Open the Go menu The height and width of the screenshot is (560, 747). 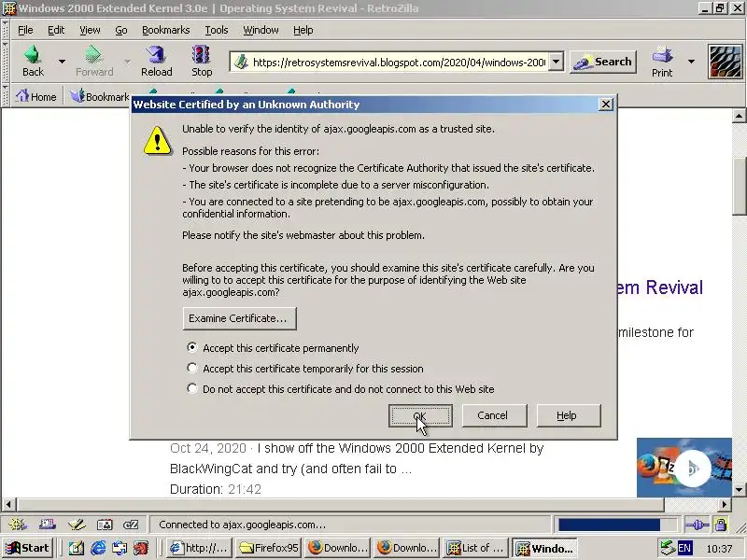[x=121, y=30]
